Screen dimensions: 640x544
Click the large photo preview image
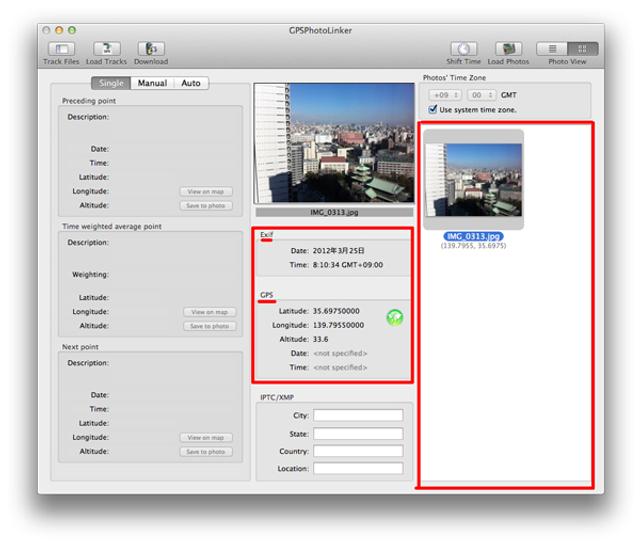(x=333, y=143)
